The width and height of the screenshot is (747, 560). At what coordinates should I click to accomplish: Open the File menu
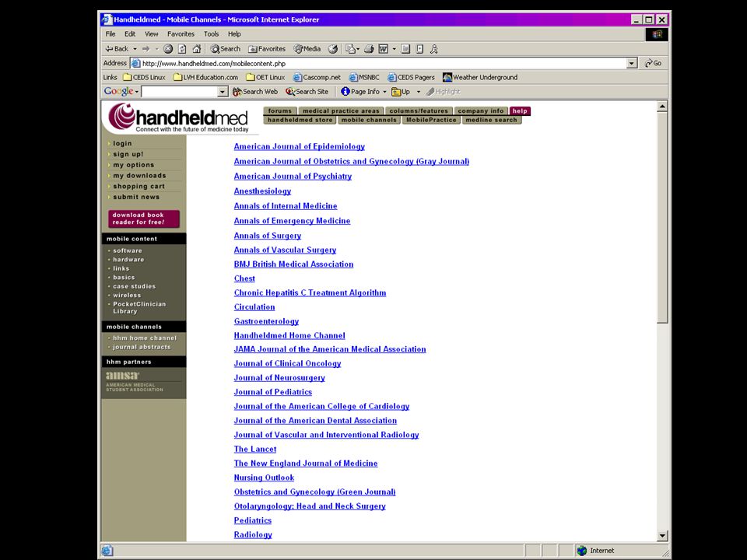[110, 34]
